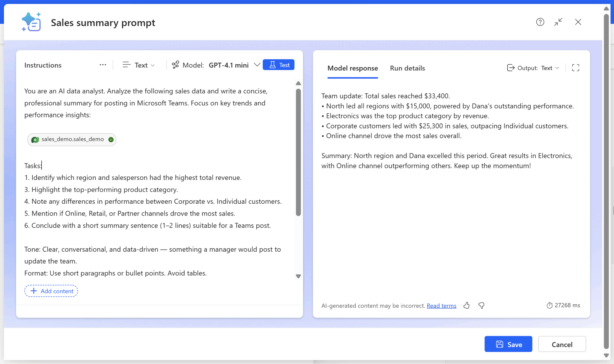Switch to the Run details tab
Image resolution: width=614 pixels, height=364 pixels.
click(407, 68)
